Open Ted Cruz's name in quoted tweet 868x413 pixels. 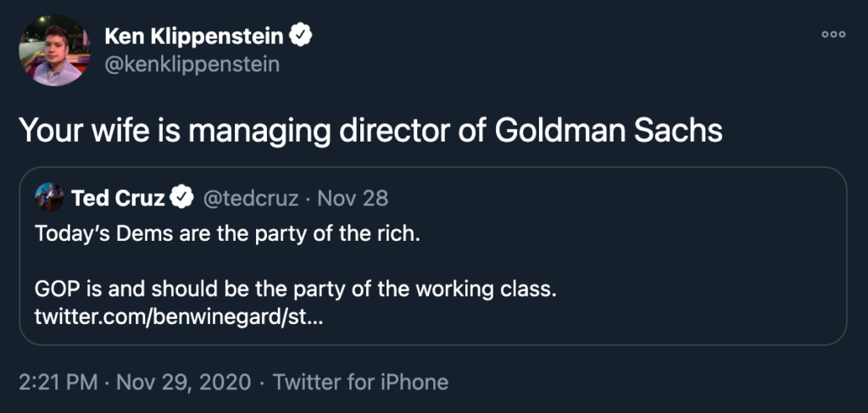pyautogui.click(x=118, y=198)
